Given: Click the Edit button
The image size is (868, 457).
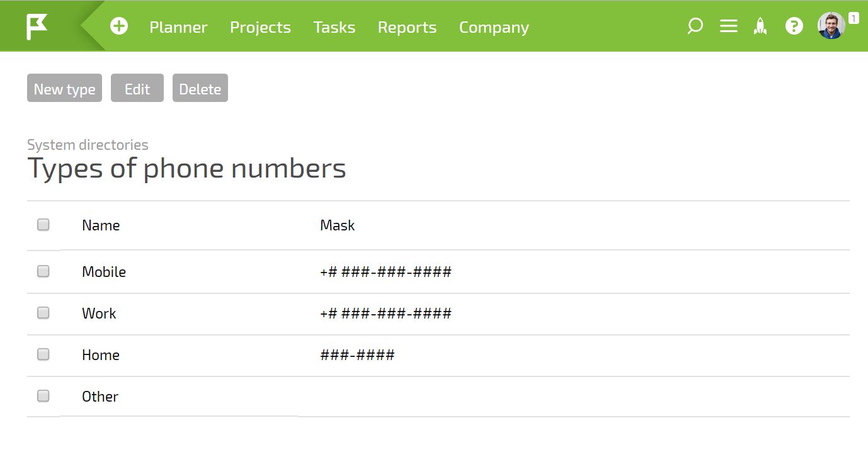Looking at the screenshot, I should click(x=137, y=88).
